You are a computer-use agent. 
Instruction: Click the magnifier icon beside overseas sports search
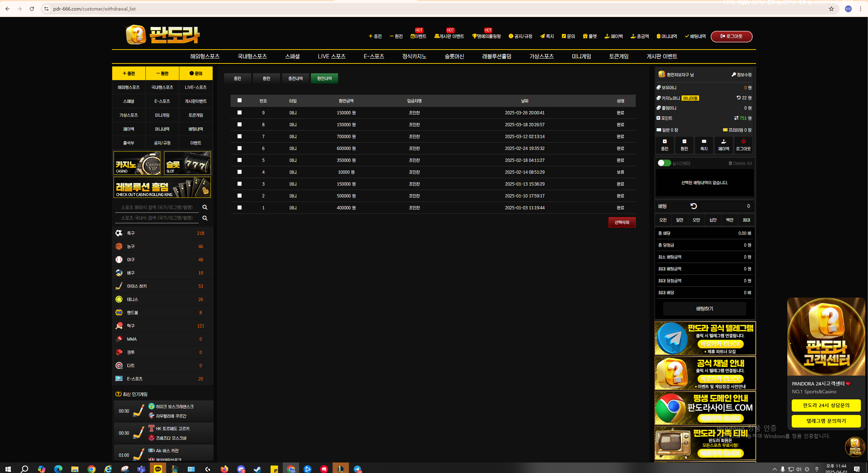pyautogui.click(x=205, y=207)
